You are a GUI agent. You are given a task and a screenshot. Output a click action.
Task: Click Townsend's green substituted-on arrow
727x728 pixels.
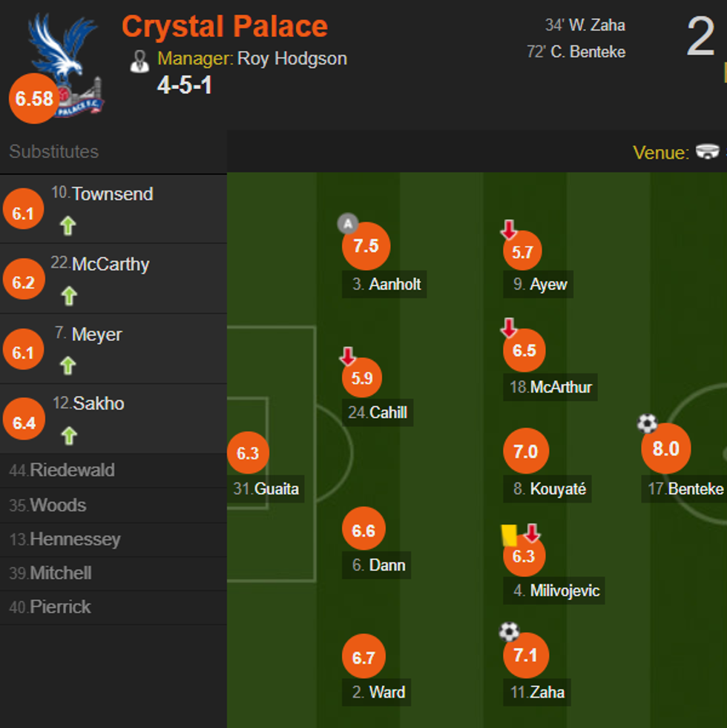(x=68, y=225)
